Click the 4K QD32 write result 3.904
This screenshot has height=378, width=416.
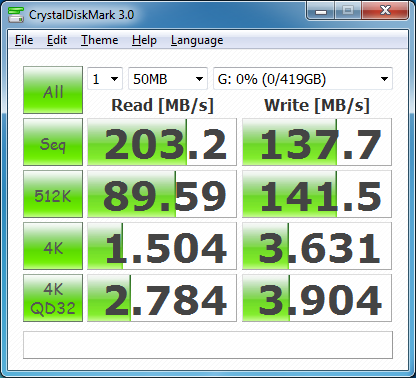(x=317, y=298)
